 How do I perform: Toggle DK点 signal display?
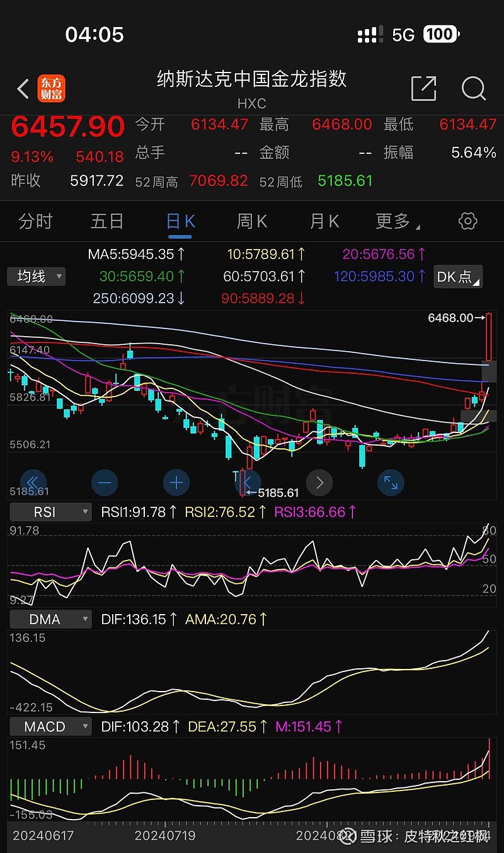458,277
